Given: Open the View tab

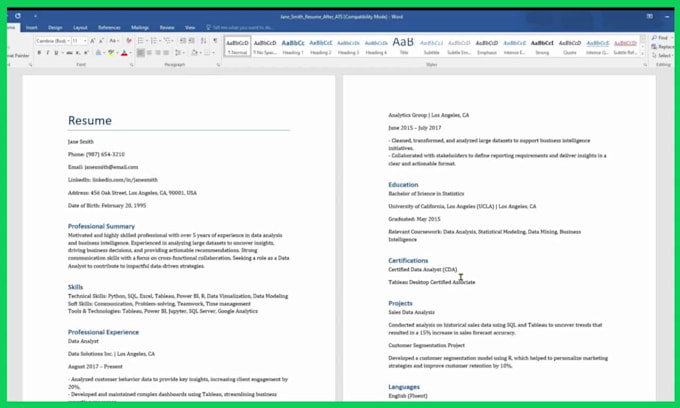Looking at the screenshot, I should click(190, 27).
